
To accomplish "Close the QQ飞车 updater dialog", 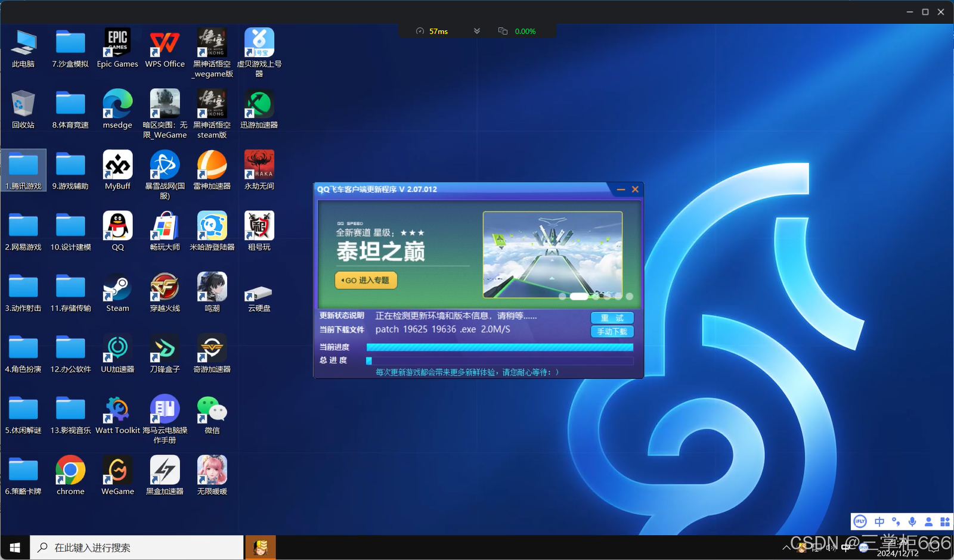I will click(635, 189).
